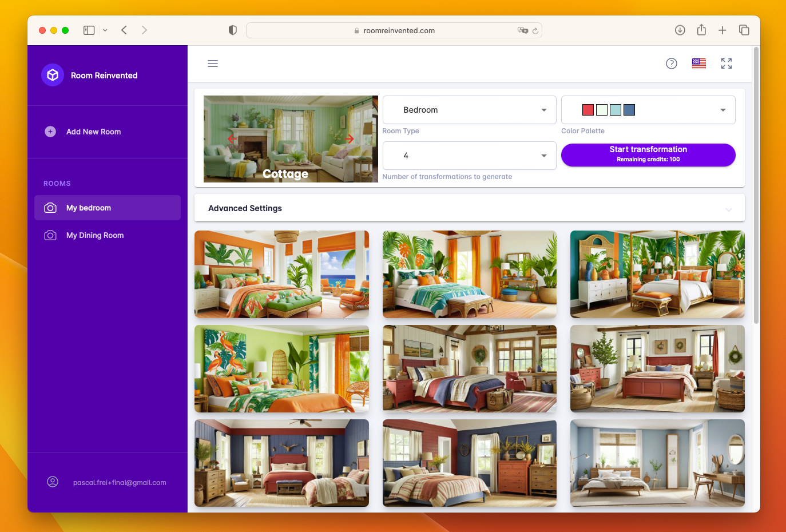Click the light green palette swatch
Viewport: 786px width, 532px height.
click(x=602, y=110)
